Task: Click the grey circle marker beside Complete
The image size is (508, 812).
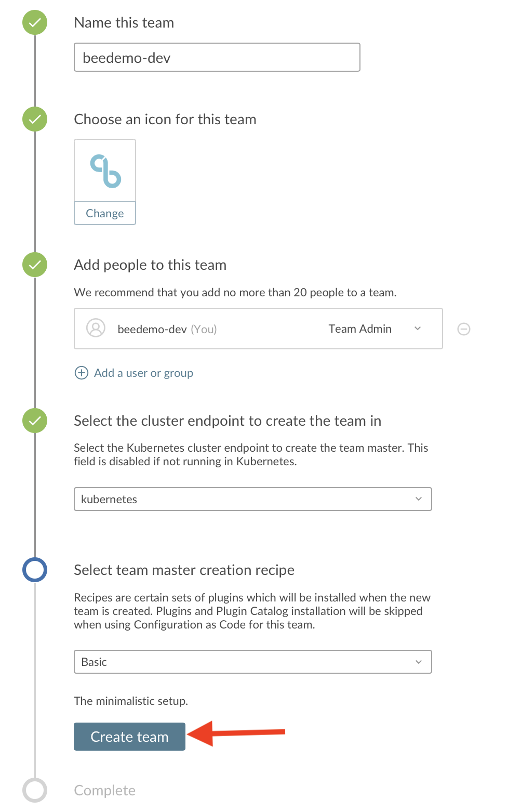Action: 35,790
